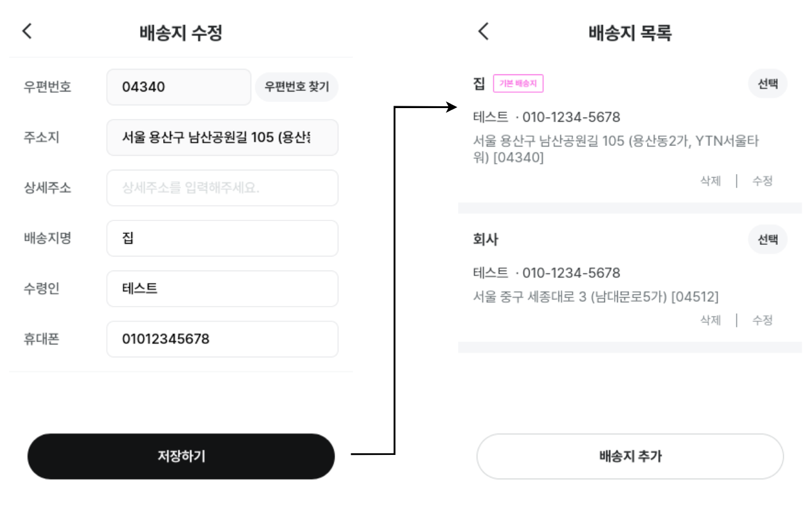The image size is (812, 505).
Task: Select the 회사 address with 선택
Action: pos(767,239)
